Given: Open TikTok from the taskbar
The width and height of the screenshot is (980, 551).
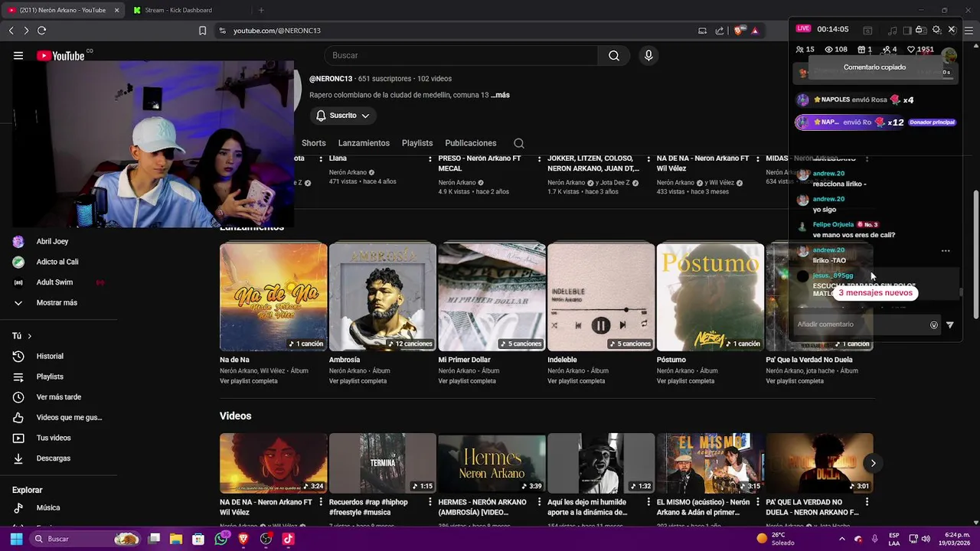Looking at the screenshot, I should [288, 539].
